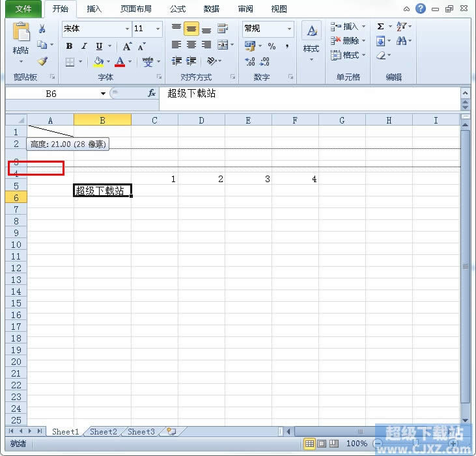476x456 pixels.
Task: Click the Copy icon
Action: coord(42,45)
